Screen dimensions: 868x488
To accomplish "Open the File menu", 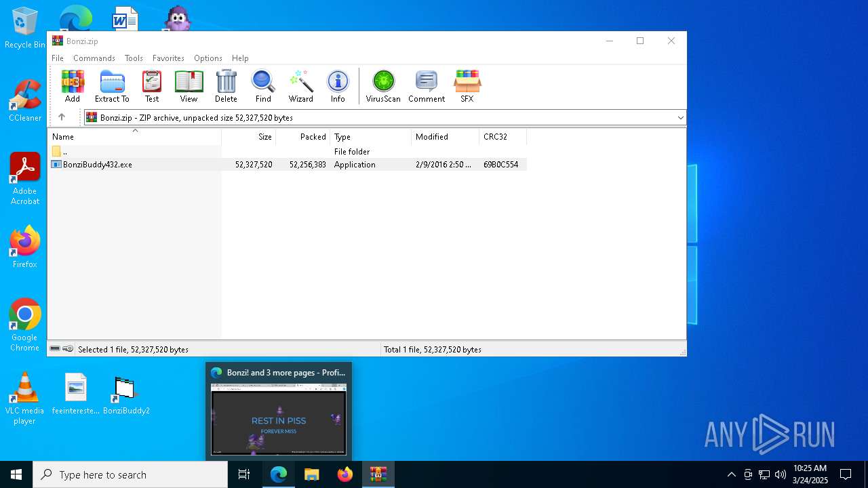I will (58, 58).
